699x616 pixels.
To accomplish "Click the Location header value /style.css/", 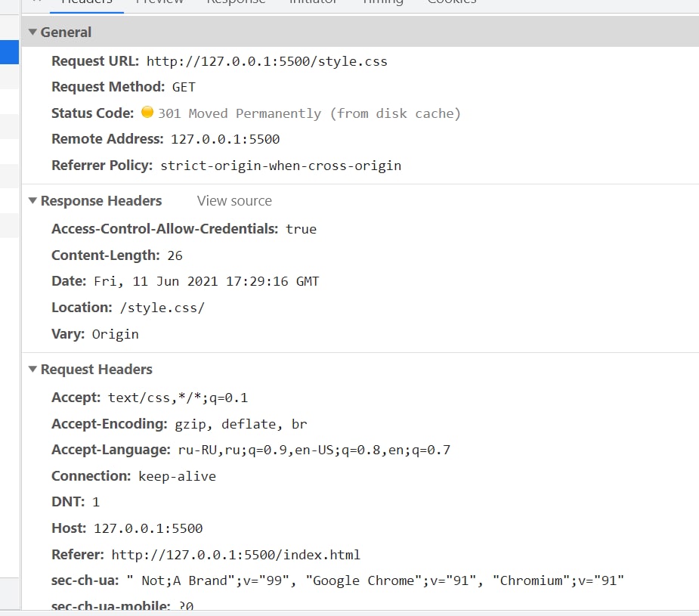I will click(162, 308).
